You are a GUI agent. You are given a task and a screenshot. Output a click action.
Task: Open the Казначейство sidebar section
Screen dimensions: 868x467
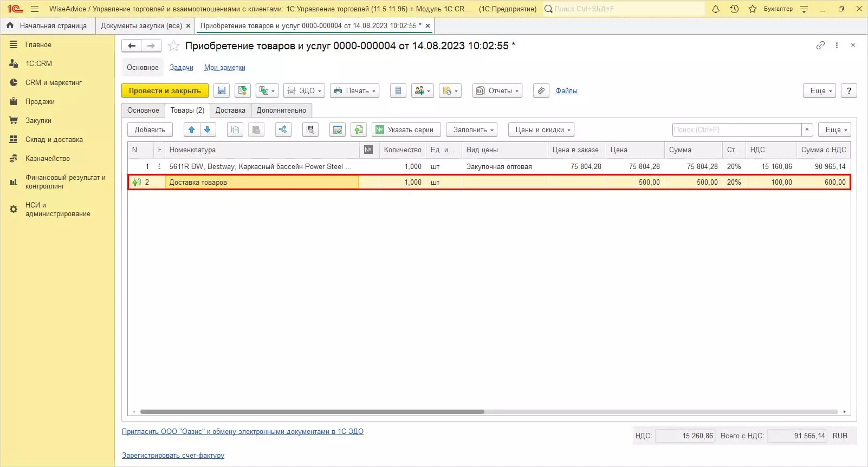pyautogui.click(x=47, y=158)
